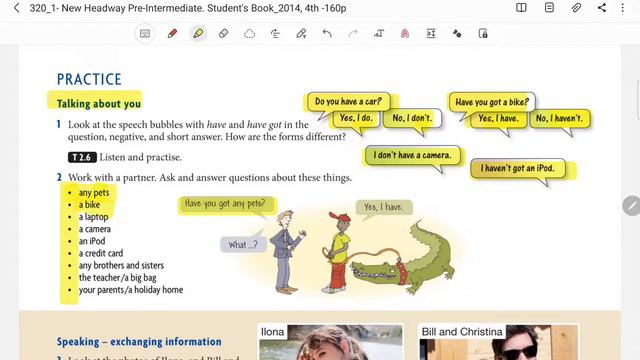The image size is (640, 360).
Task: Click the 'an iPod' list item
Action: click(92, 241)
